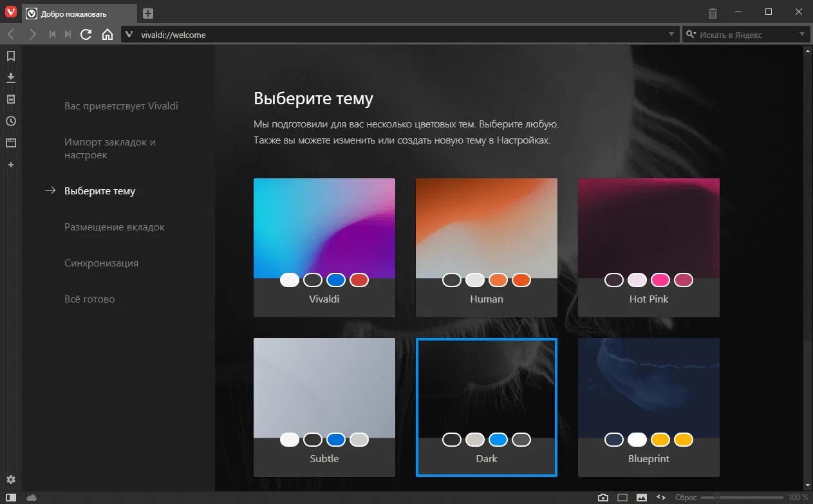Go to Вас приветствует Vivaldi step

pos(121,106)
